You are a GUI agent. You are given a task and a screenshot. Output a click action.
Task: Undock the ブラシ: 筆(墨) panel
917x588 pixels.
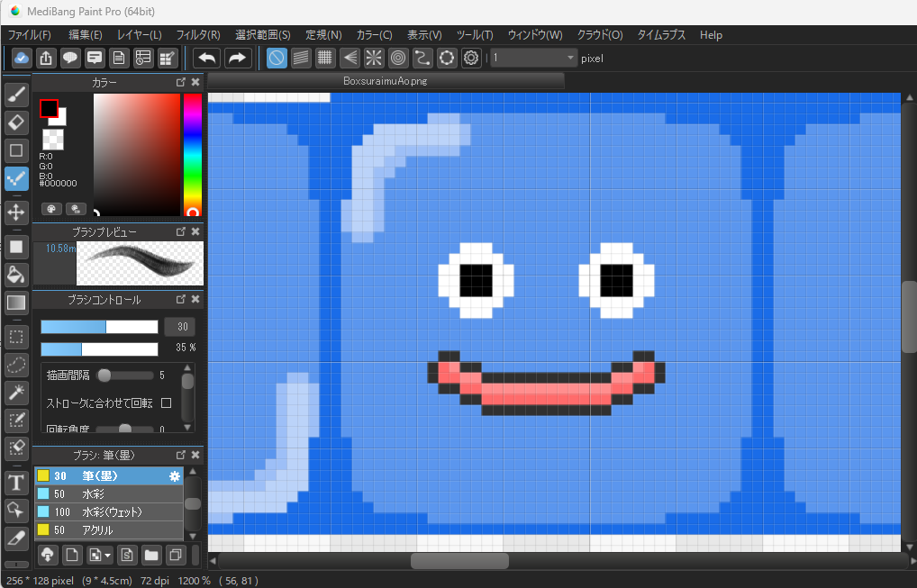click(x=181, y=455)
